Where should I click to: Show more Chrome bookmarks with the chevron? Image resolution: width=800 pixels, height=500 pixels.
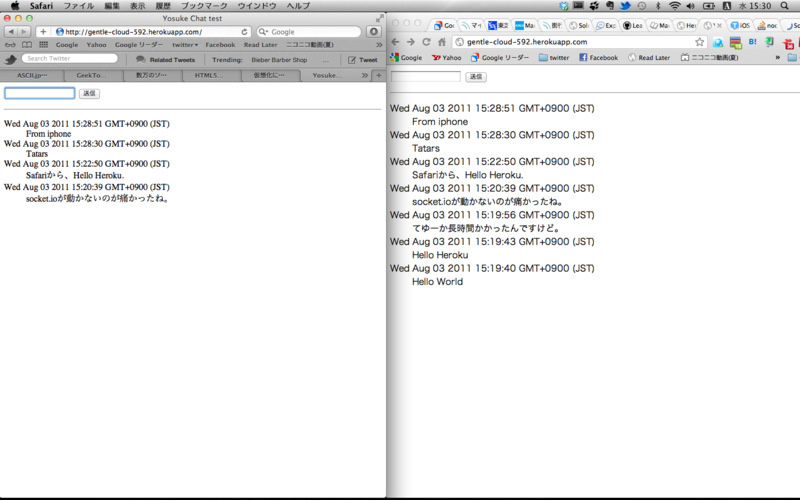(x=778, y=58)
